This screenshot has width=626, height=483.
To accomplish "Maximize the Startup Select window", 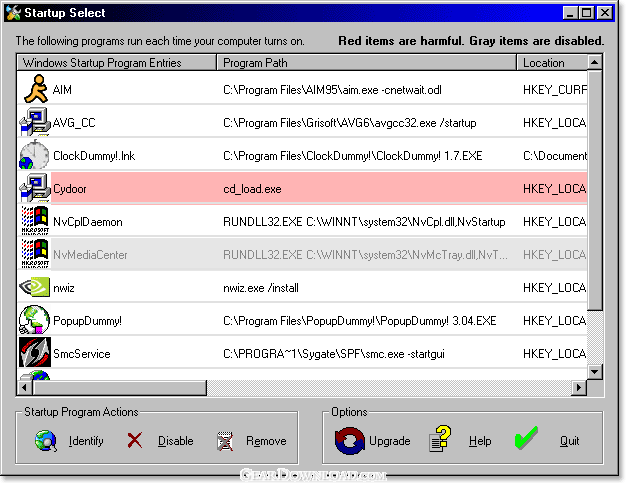I will (x=586, y=13).
